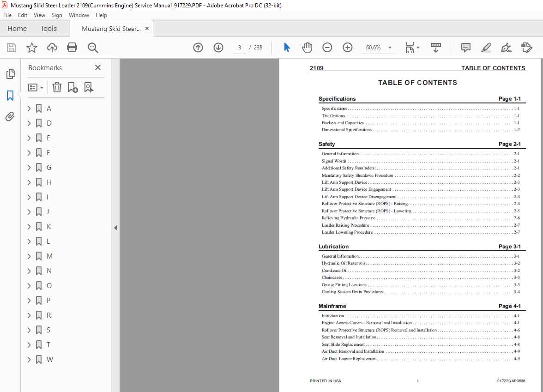The height and width of the screenshot is (392, 543).
Task: Expand bookmark D
Action: [29, 123]
